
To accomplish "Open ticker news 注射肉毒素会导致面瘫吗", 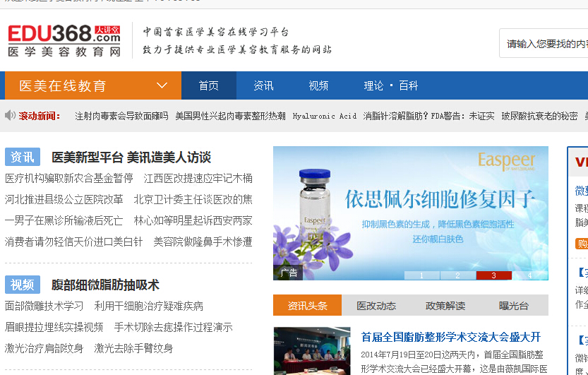I will coord(121,117).
